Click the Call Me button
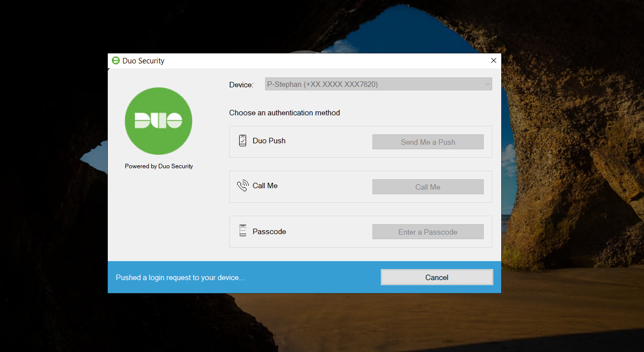 click(428, 187)
